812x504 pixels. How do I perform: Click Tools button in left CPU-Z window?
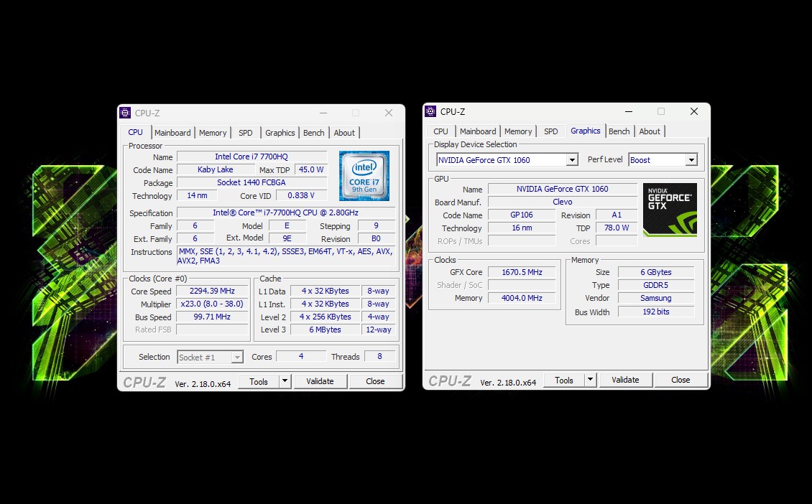tap(259, 381)
